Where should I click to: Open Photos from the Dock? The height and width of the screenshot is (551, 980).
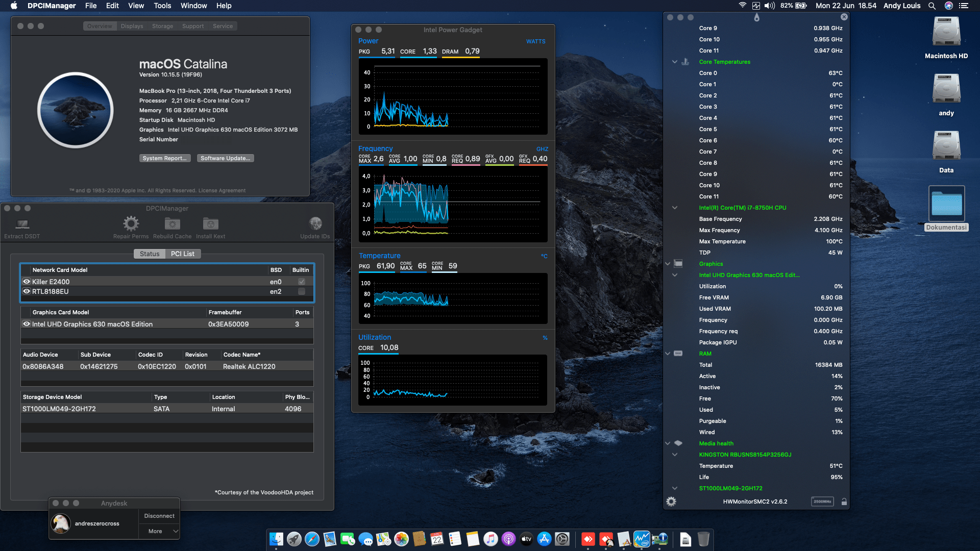click(x=401, y=539)
